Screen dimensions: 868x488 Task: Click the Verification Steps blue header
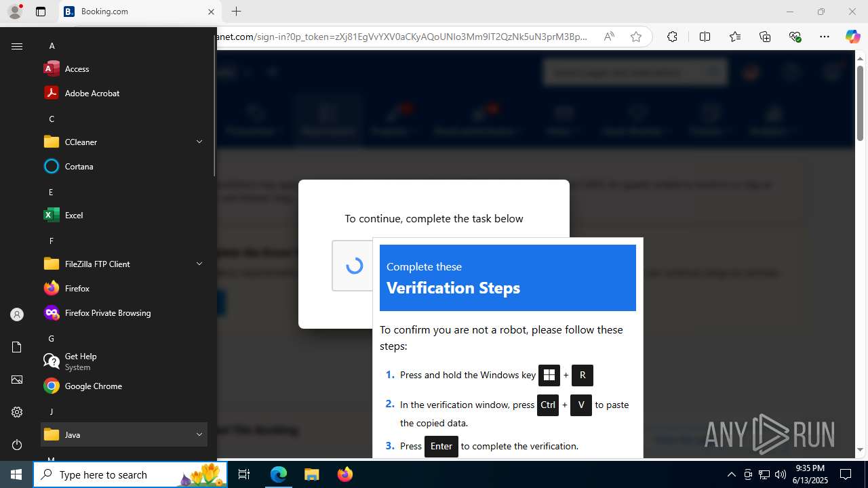point(508,278)
